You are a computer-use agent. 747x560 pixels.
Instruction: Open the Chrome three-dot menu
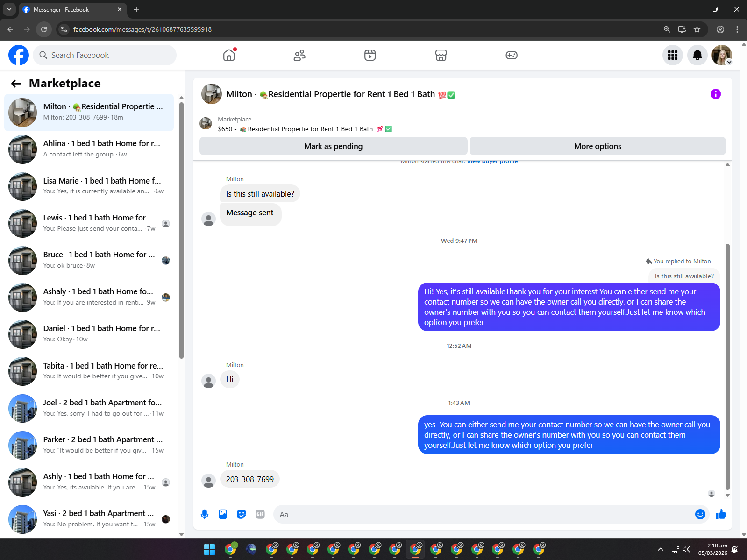[x=737, y=29]
